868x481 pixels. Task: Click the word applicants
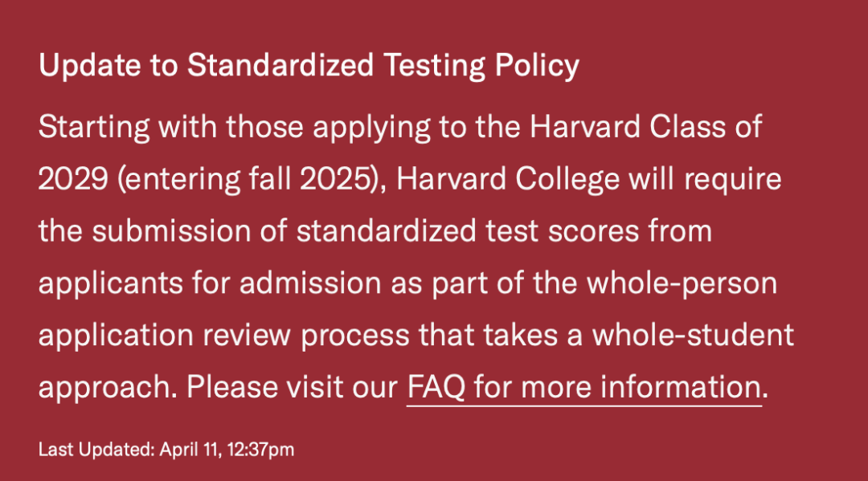pyautogui.click(x=111, y=284)
